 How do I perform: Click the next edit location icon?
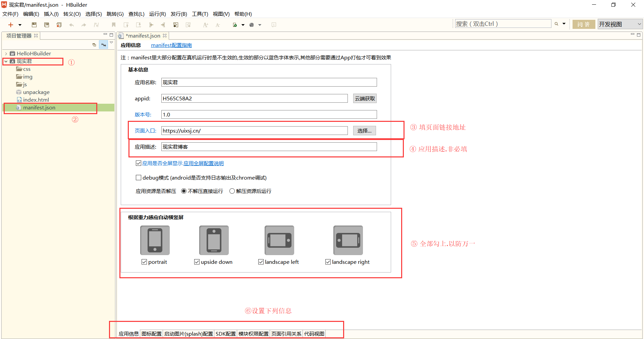pos(139,25)
